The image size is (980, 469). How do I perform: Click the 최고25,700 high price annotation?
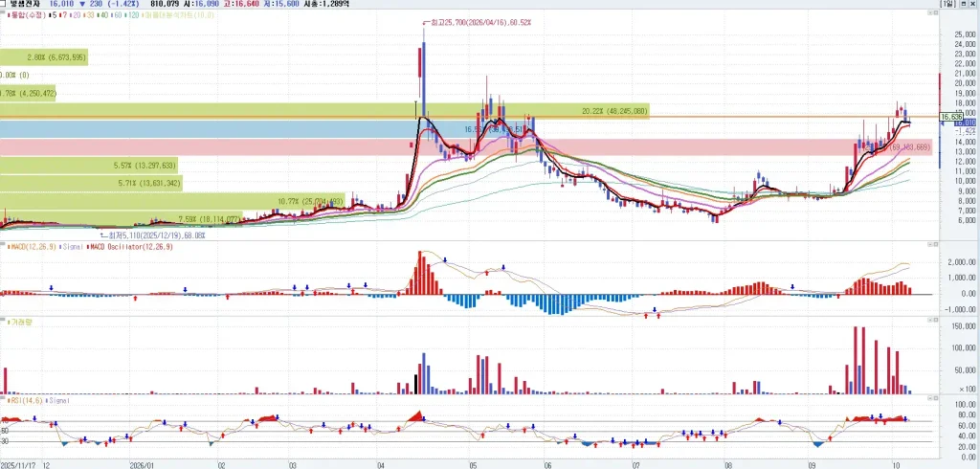point(479,23)
